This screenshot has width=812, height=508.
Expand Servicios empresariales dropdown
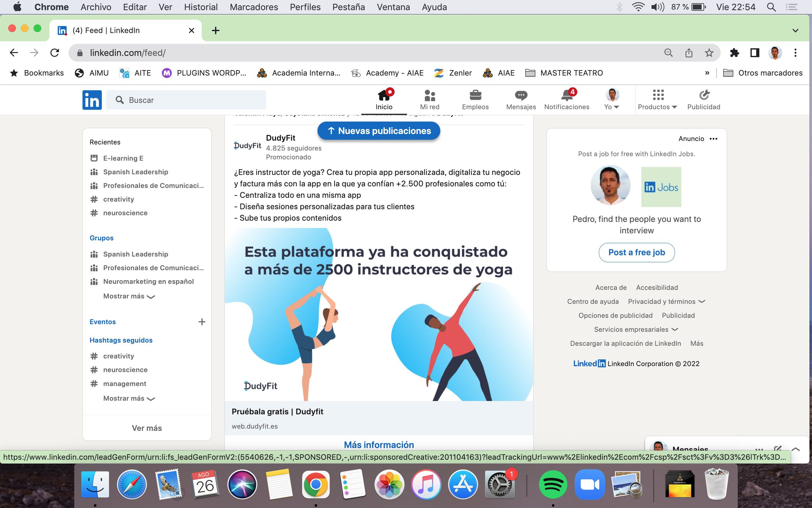pos(636,330)
